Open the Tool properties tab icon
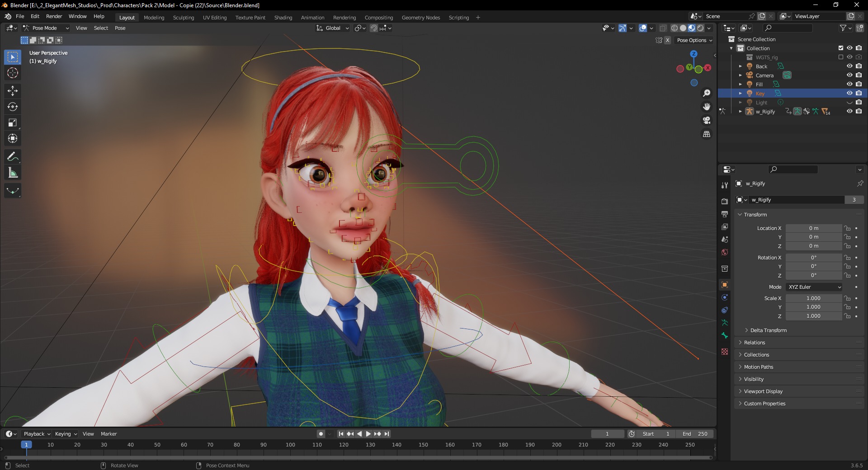 725,185
